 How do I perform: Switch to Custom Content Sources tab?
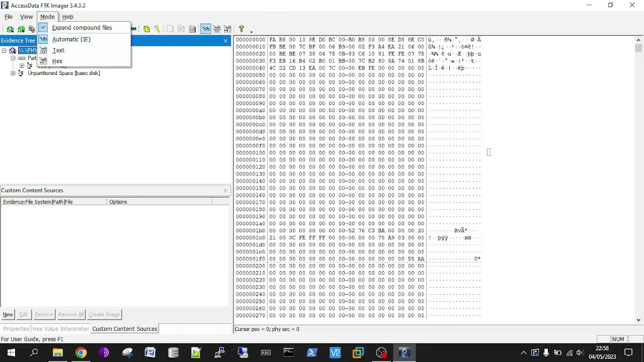[125, 329]
